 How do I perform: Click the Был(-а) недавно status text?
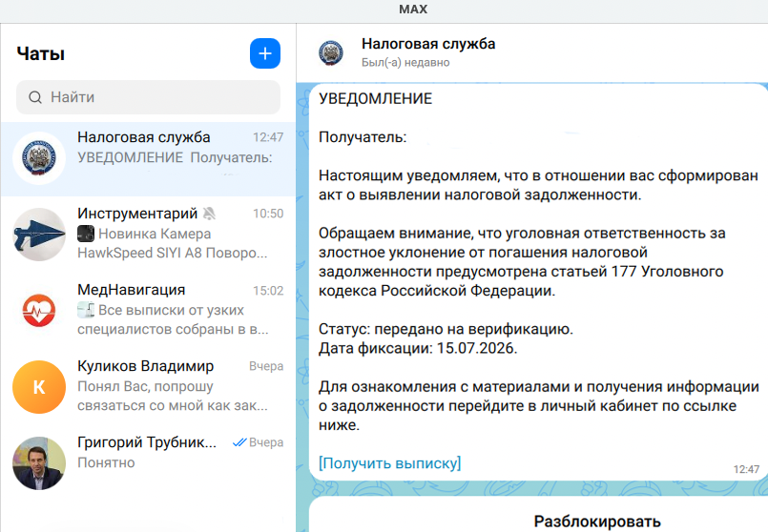click(405, 63)
